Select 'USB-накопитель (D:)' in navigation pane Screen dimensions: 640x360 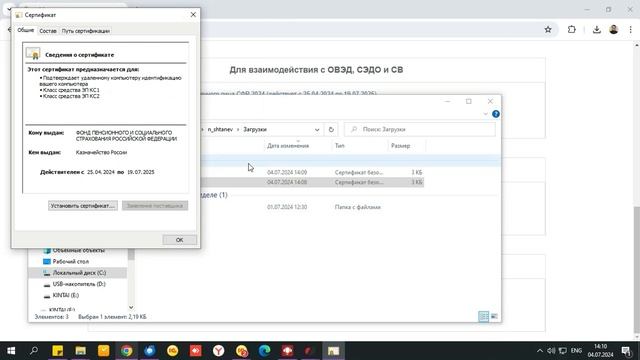tap(79, 284)
